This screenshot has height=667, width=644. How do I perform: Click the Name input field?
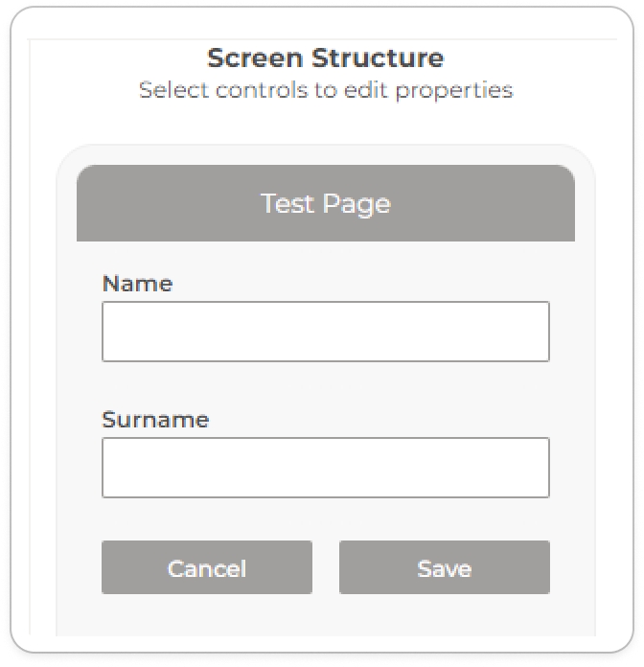tap(325, 332)
